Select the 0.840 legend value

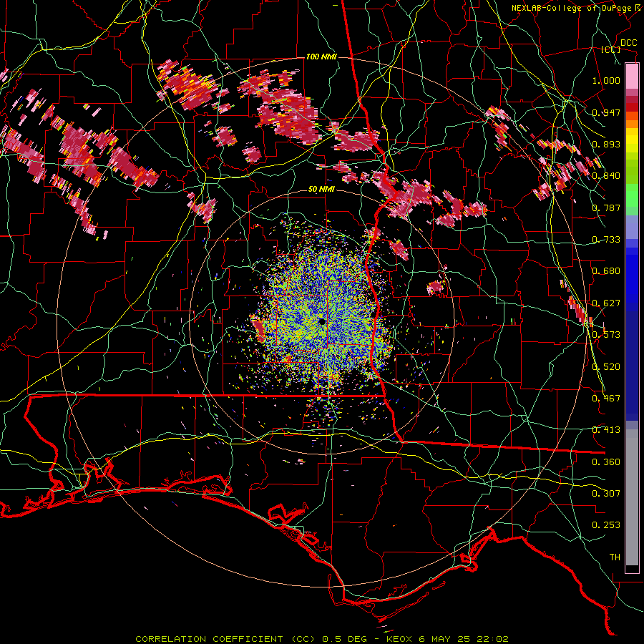pos(606,176)
